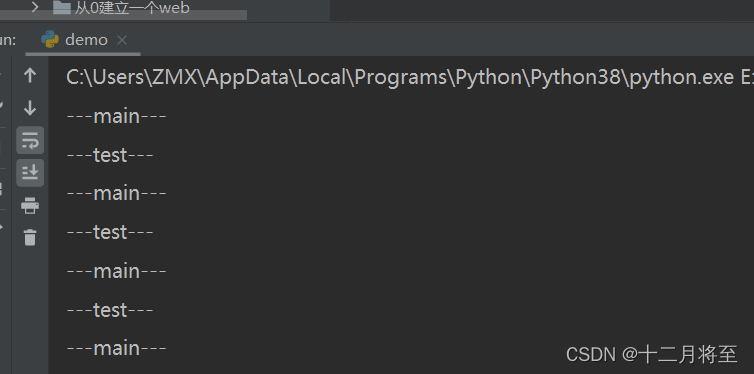754x374 pixels.
Task: Toggle the Soft-Wrap option
Action: click(x=30, y=140)
